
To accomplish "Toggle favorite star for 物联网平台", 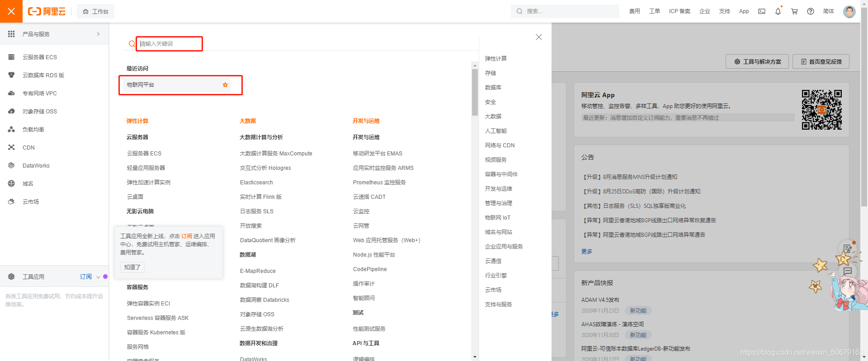I will tap(225, 85).
